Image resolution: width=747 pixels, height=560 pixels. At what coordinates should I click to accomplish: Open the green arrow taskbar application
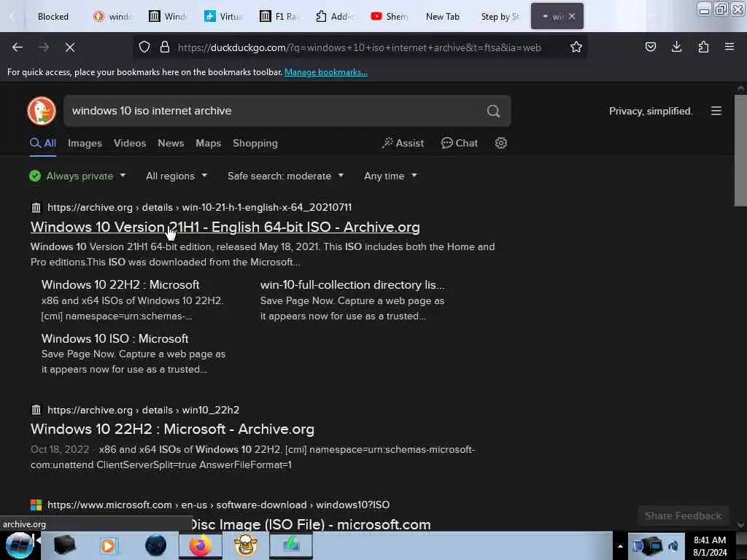click(x=291, y=545)
